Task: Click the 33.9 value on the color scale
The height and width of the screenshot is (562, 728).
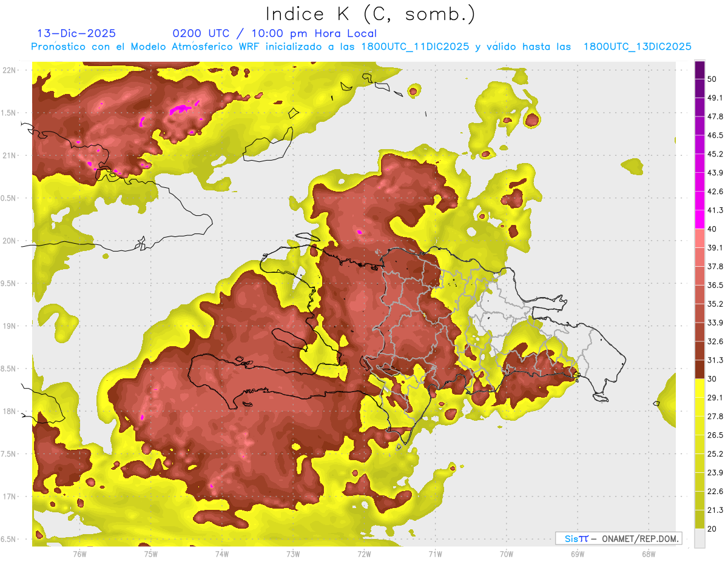Action: point(715,323)
